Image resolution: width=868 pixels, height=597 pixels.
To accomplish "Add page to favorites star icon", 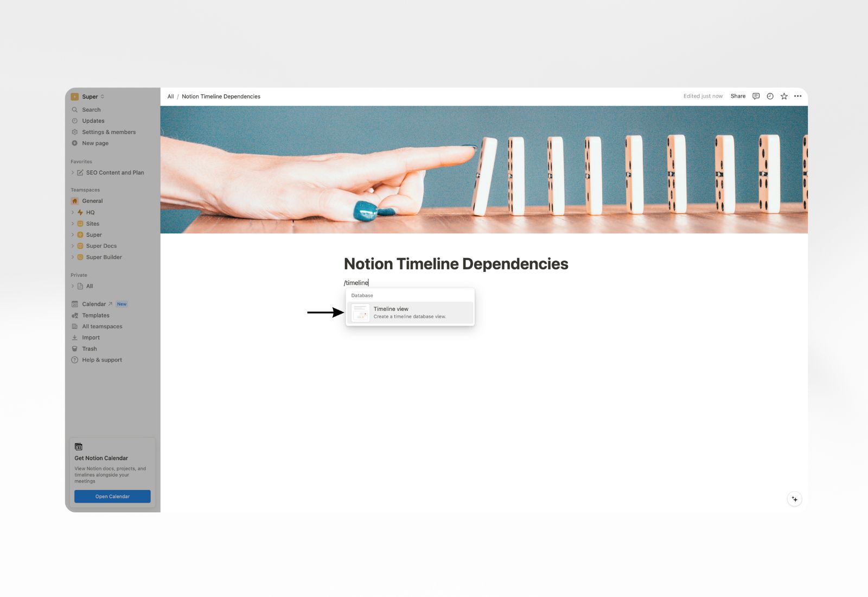I will (x=784, y=96).
